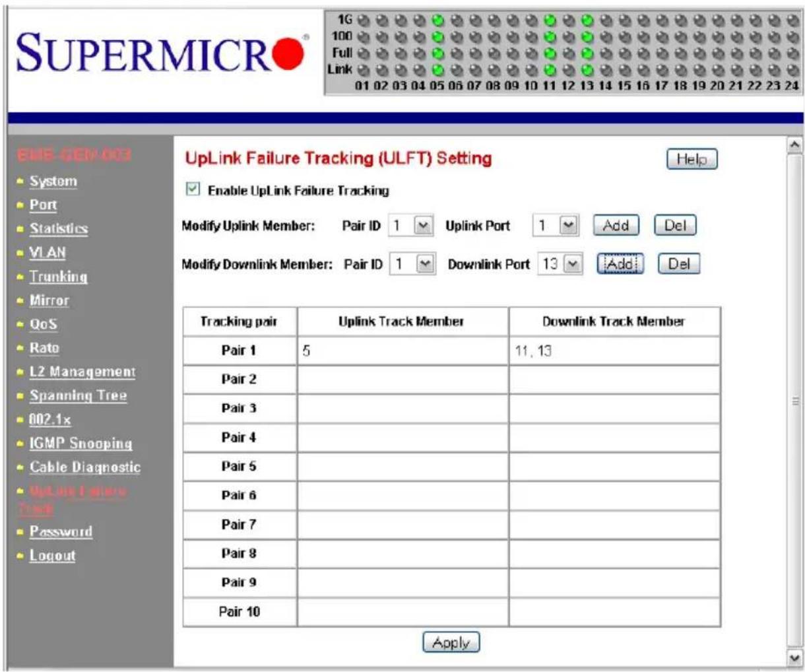Click the Tracking pair column header
The width and height of the screenshot is (805, 672).
click(239, 322)
